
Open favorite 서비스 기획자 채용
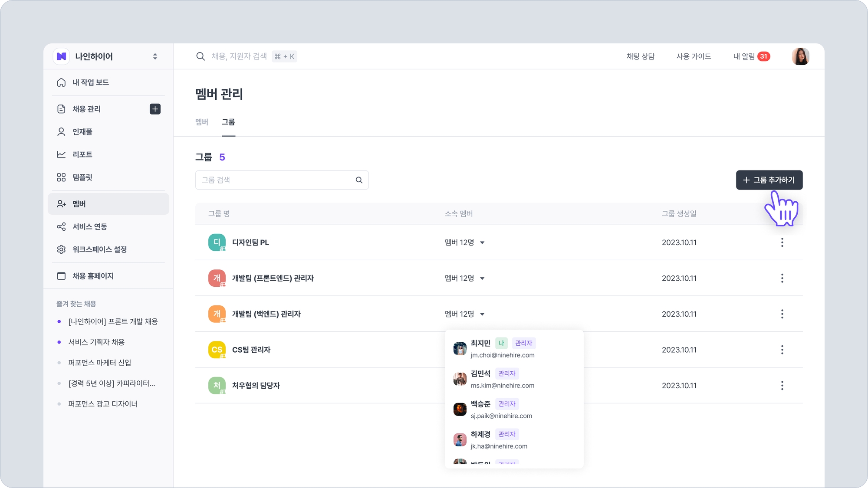click(x=96, y=342)
